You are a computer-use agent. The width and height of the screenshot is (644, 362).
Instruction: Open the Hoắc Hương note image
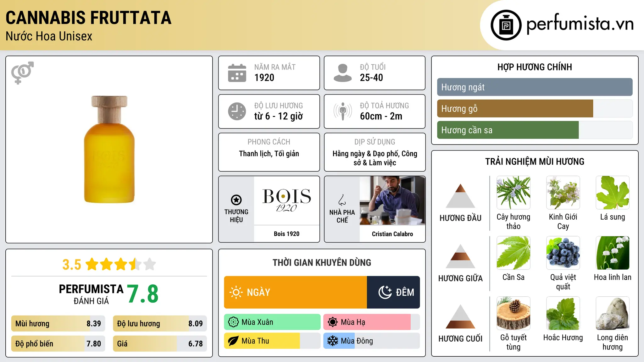(563, 313)
